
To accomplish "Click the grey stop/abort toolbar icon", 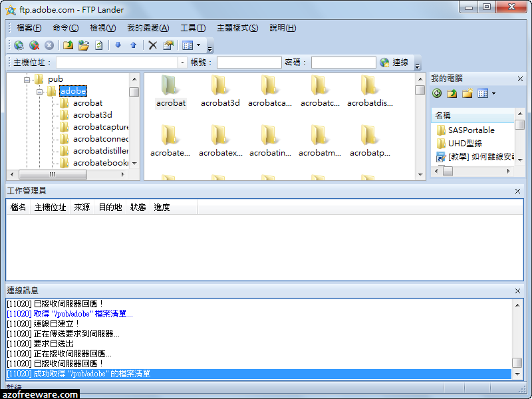I will [x=49, y=45].
